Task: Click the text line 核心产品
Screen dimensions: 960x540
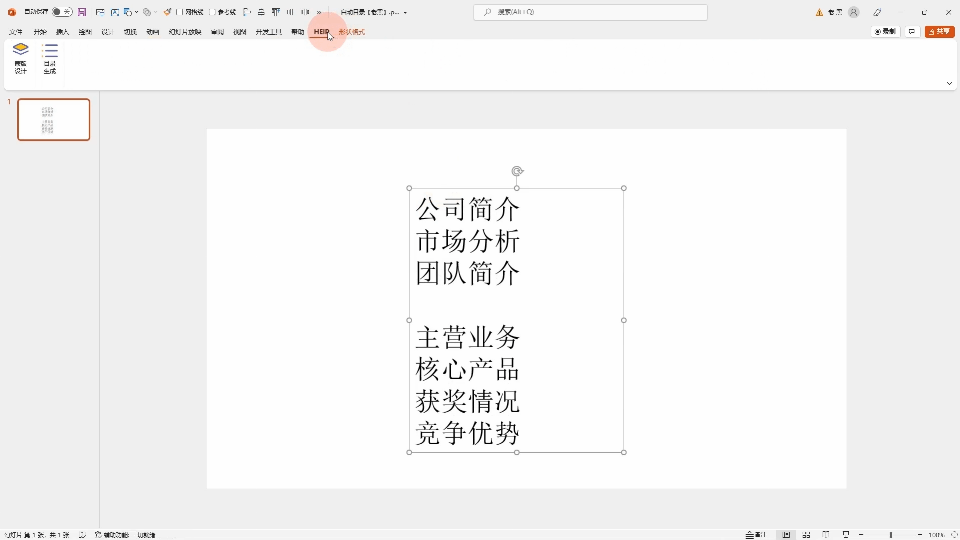Action: click(x=468, y=369)
